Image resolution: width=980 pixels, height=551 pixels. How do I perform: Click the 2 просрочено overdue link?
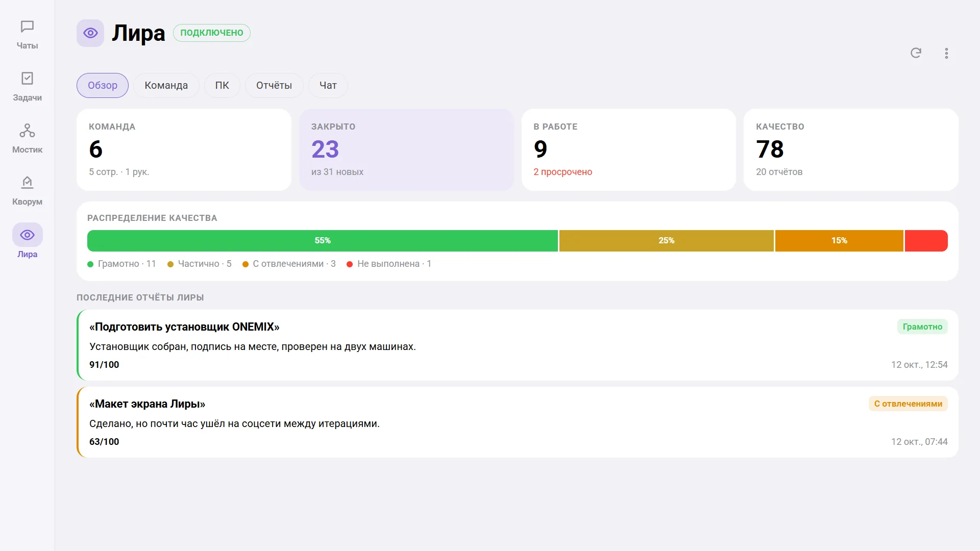pyautogui.click(x=562, y=172)
